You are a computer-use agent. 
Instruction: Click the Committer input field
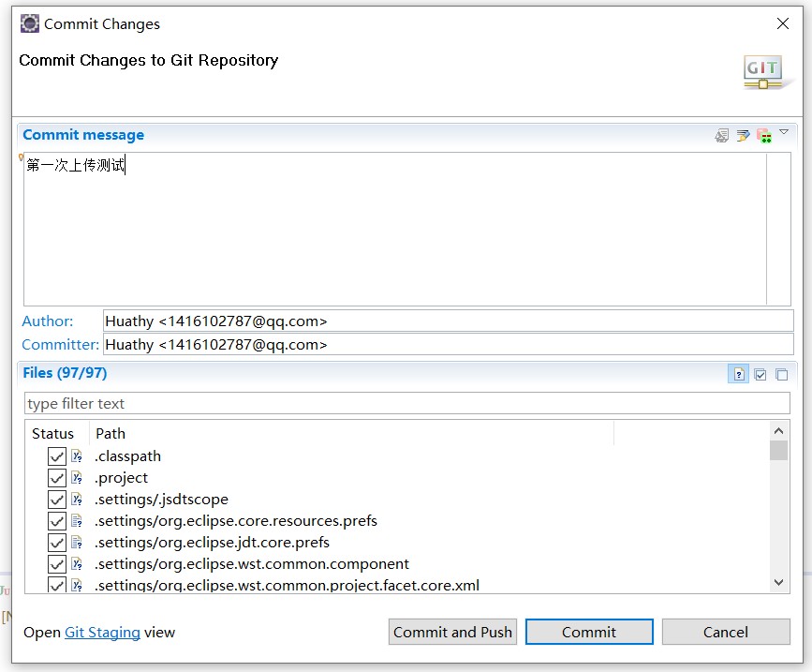tap(449, 344)
